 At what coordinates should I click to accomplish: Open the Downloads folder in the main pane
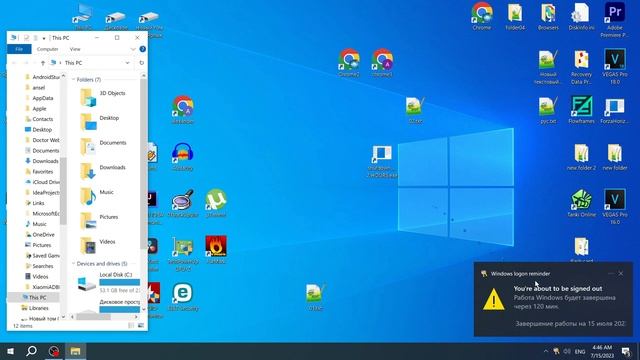coord(103,171)
